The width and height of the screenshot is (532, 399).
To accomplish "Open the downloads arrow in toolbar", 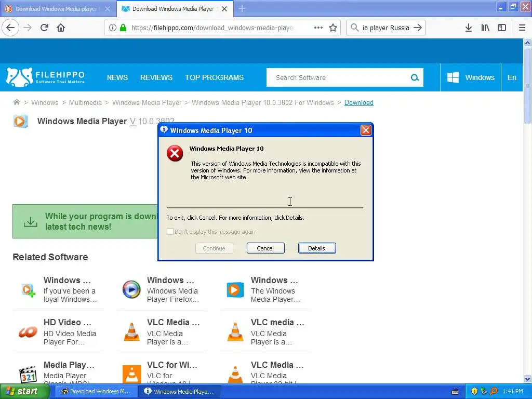I will pos(469,28).
